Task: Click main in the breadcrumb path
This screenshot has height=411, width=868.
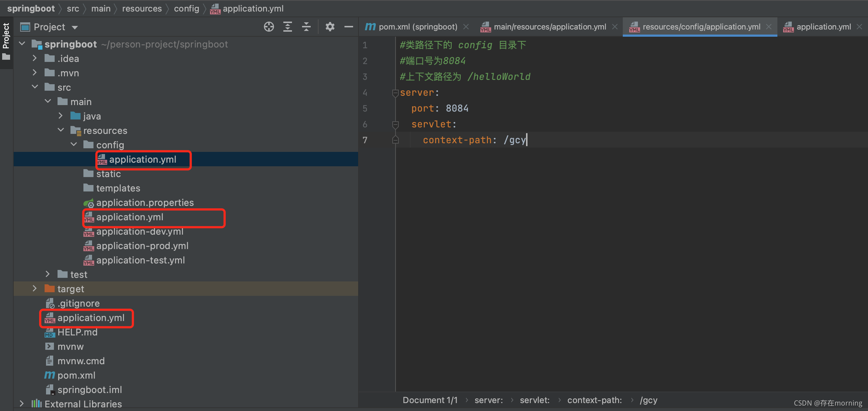Action: tap(101, 8)
